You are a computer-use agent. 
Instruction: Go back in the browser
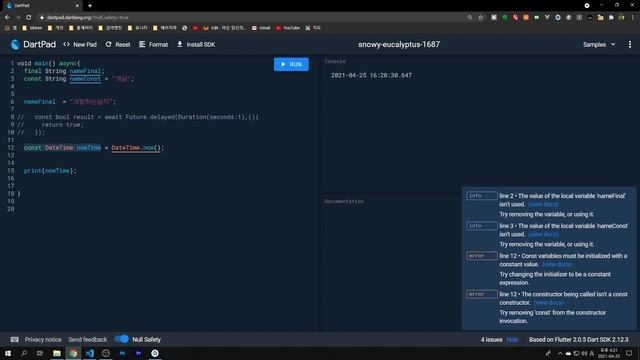pos(7,18)
